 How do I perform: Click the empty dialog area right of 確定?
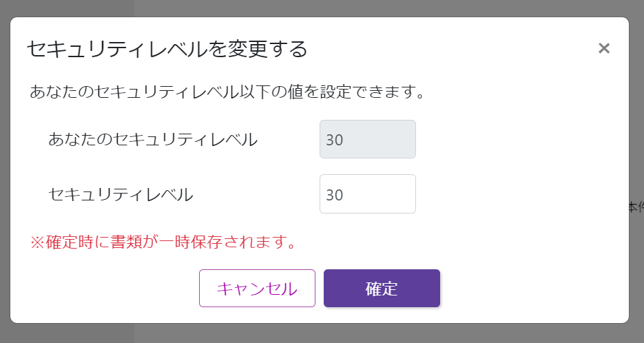(530, 288)
